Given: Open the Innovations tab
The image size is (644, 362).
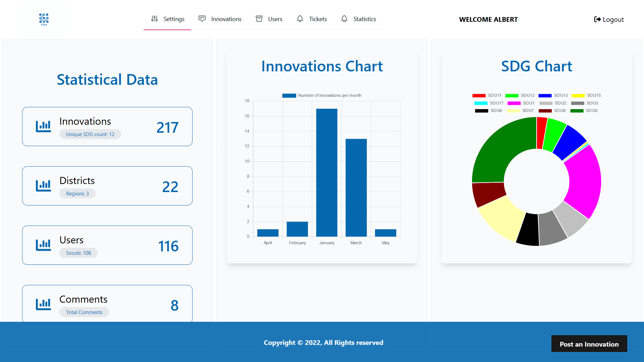Looking at the screenshot, I should point(220,19).
